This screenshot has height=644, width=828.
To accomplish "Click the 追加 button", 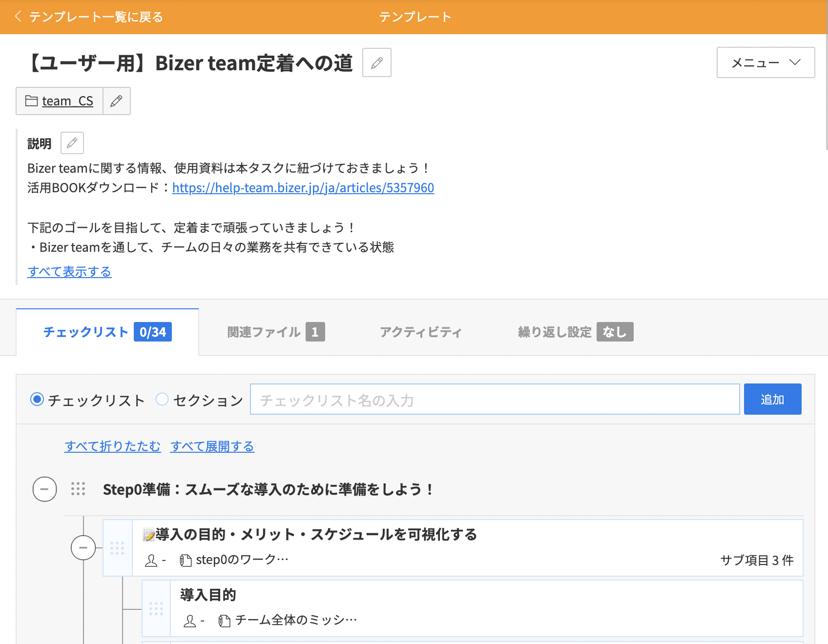I will pos(772,399).
